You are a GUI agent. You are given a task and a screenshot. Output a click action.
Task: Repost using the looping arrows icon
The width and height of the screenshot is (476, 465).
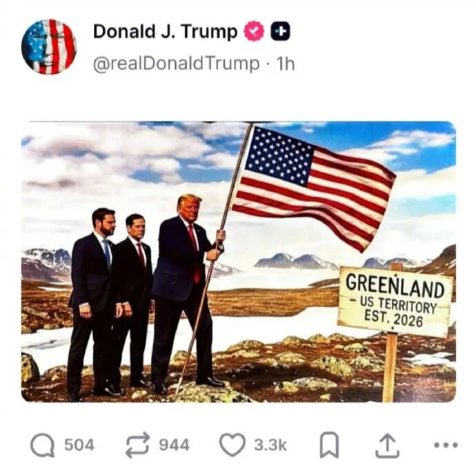pos(138,445)
